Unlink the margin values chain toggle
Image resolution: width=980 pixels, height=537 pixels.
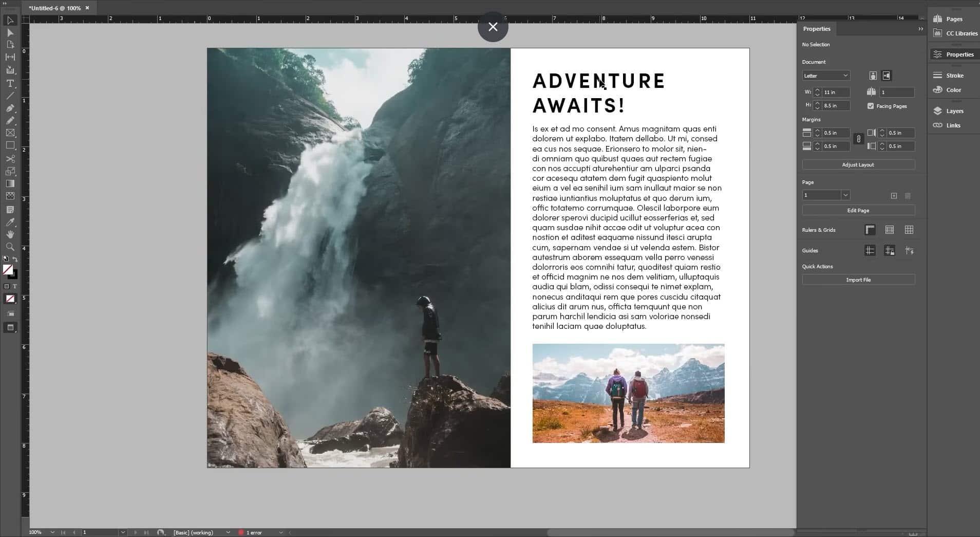858,139
